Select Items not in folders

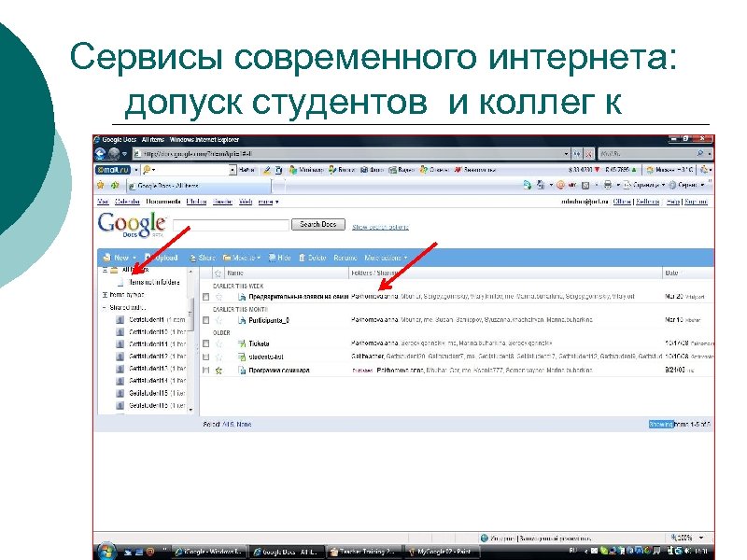click(x=154, y=283)
